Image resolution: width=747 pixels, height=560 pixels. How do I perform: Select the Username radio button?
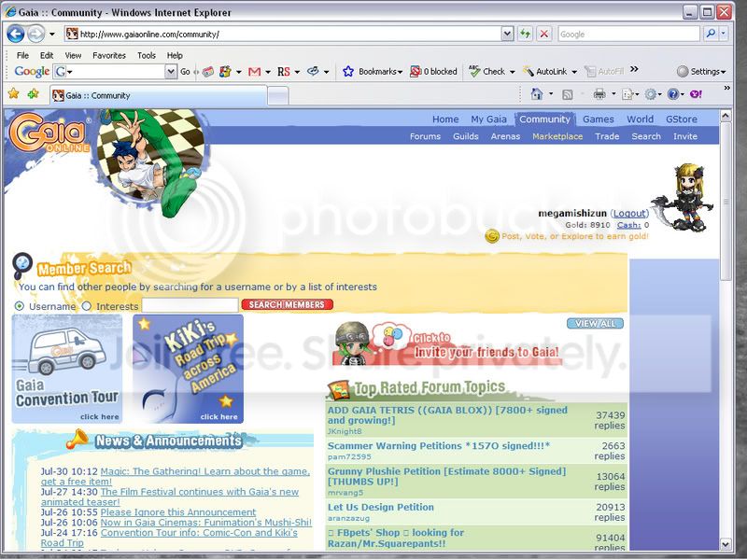[x=19, y=306]
